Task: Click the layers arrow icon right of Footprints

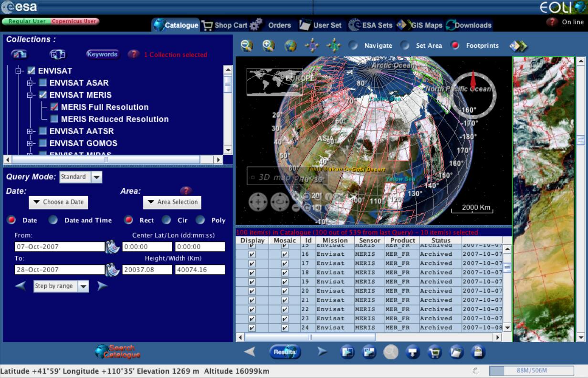Action: point(518,46)
